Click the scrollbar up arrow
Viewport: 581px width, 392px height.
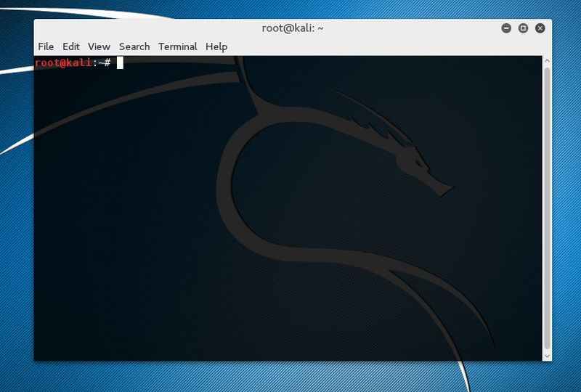[548, 60]
